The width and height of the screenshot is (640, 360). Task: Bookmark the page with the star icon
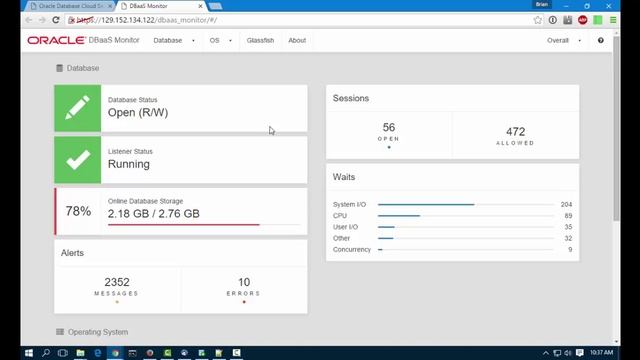click(538, 20)
